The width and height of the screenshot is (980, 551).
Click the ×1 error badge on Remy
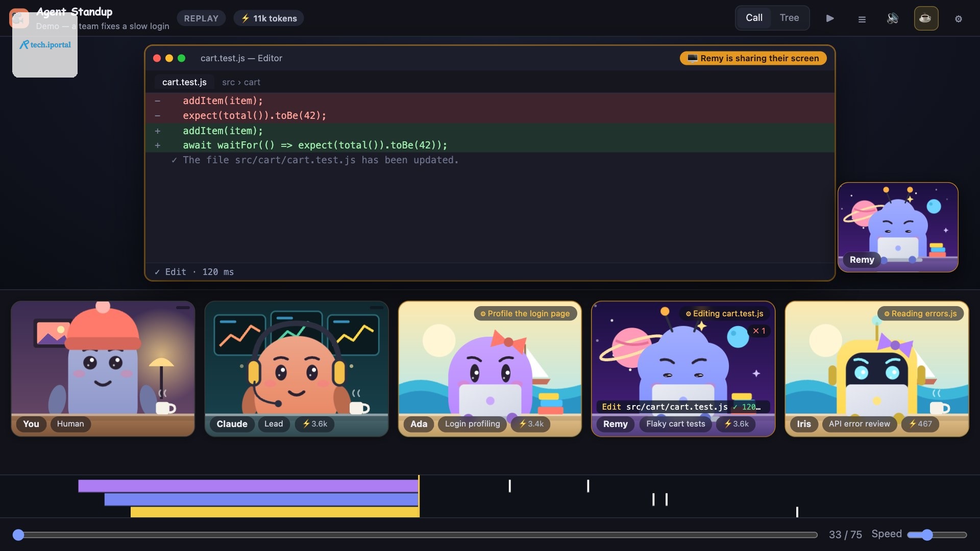click(758, 331)
